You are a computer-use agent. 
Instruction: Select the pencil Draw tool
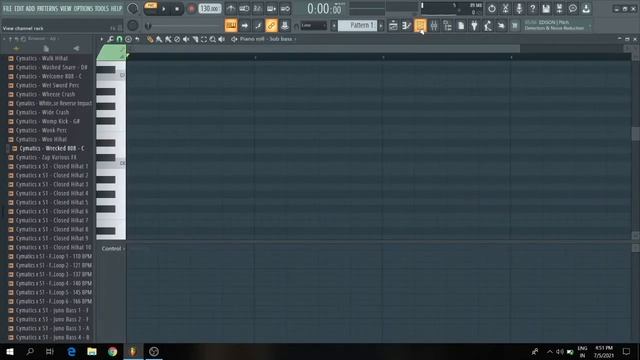coord(150,39)
